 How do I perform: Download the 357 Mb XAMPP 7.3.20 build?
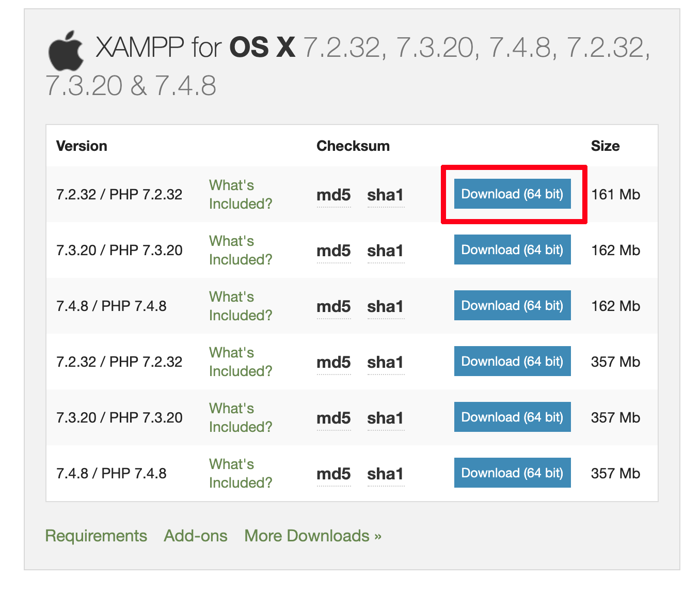[513, 417]
